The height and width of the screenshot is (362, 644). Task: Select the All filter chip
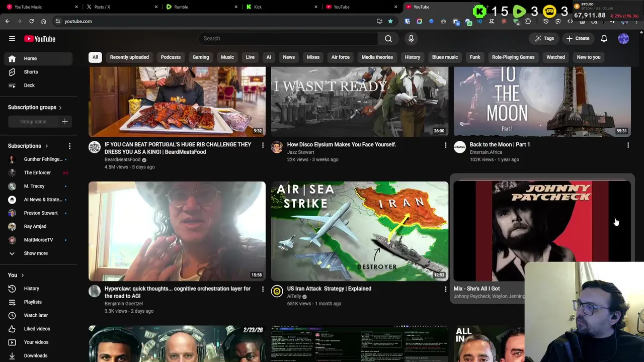click(95, 57)
